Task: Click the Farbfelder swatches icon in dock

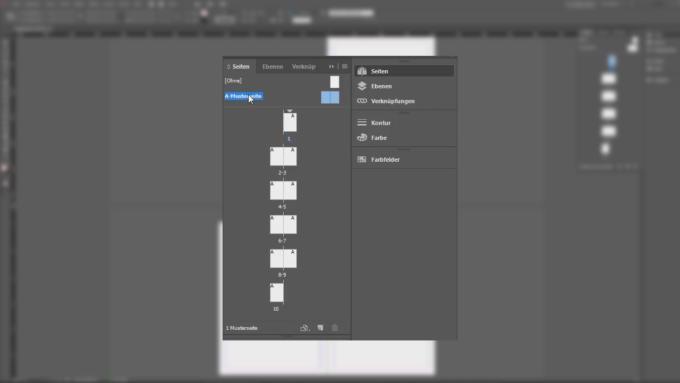Action: 362,159
